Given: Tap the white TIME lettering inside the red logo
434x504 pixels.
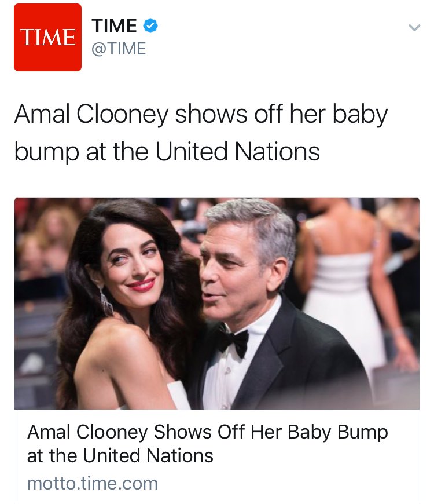Looking at the screenshot, I should tap(48, 37).
